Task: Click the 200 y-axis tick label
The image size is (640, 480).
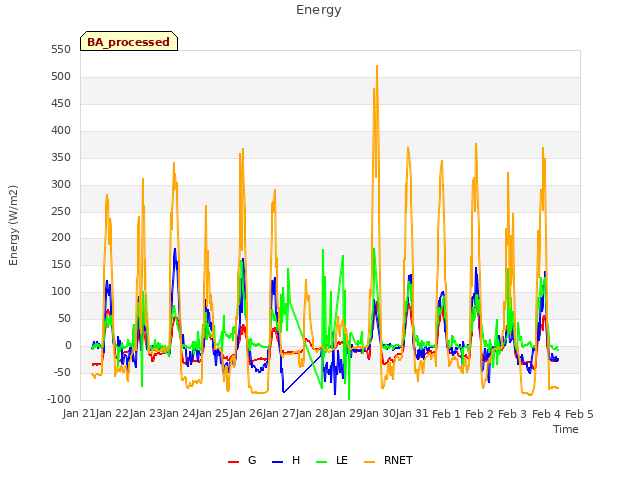Action: click(61, 238)
